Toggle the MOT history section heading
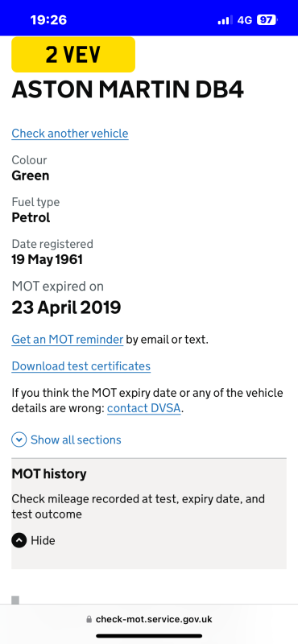Screen dimensions: 298x644 tap(49, 474)
